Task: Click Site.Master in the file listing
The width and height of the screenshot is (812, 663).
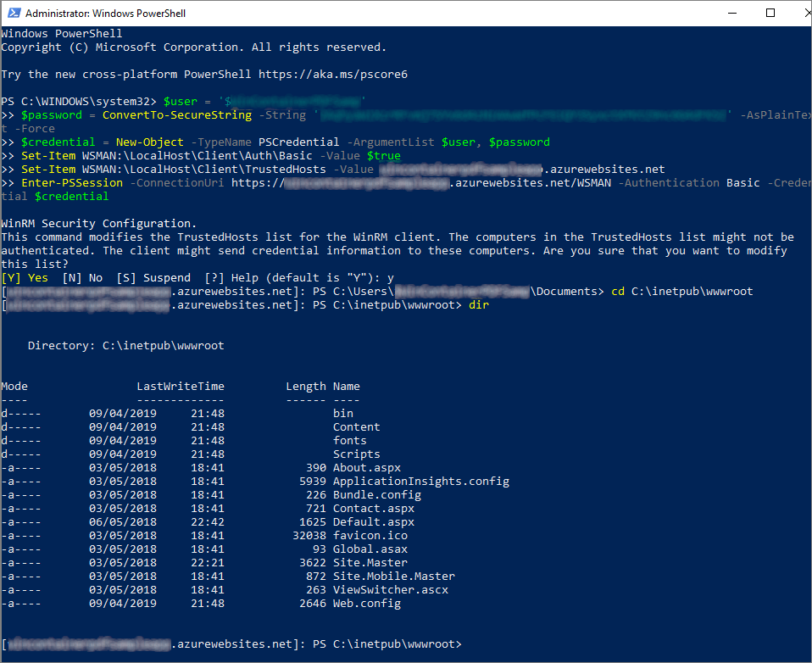Action: 370,562
